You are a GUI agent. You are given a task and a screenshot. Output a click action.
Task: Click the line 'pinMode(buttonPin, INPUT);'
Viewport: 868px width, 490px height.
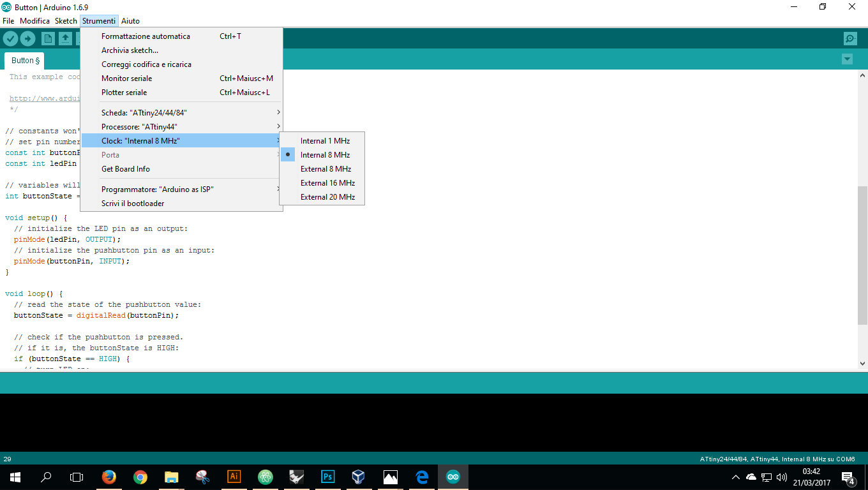71,261
